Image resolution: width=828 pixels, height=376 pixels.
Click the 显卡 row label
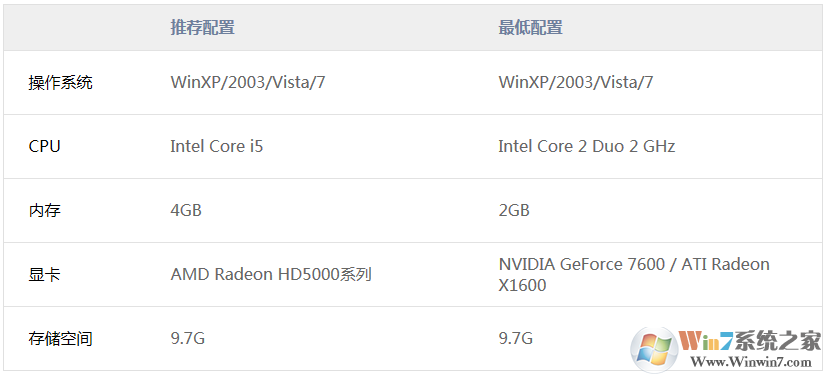44,275
